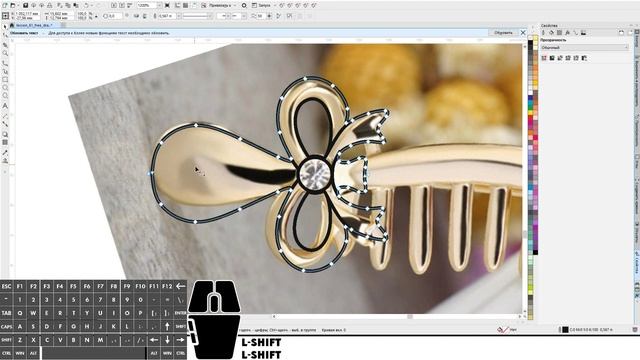This screenshot has width=640, height=360.
Task: Click the Save diskette icon
Action: (25, 5)
